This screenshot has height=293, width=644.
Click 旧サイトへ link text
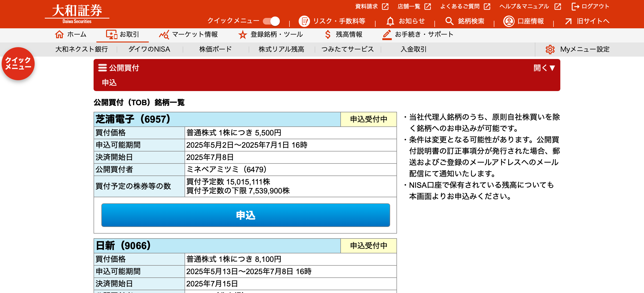tap(593, 21)
